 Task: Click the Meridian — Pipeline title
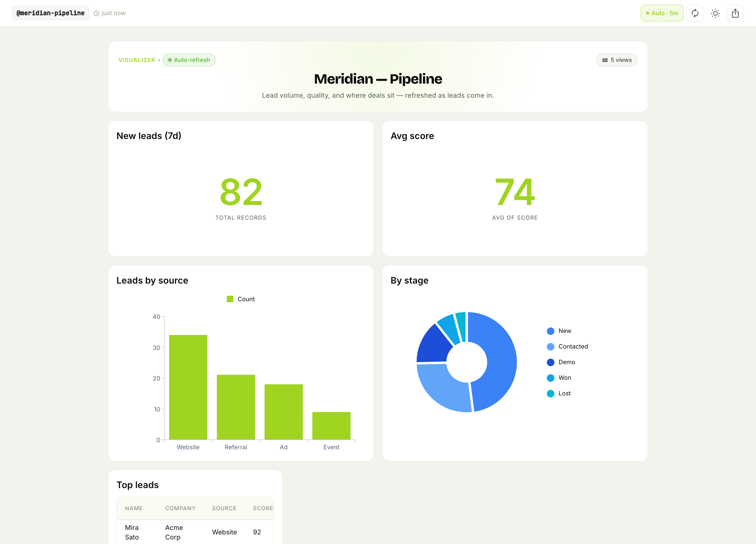tap(378, 79)
